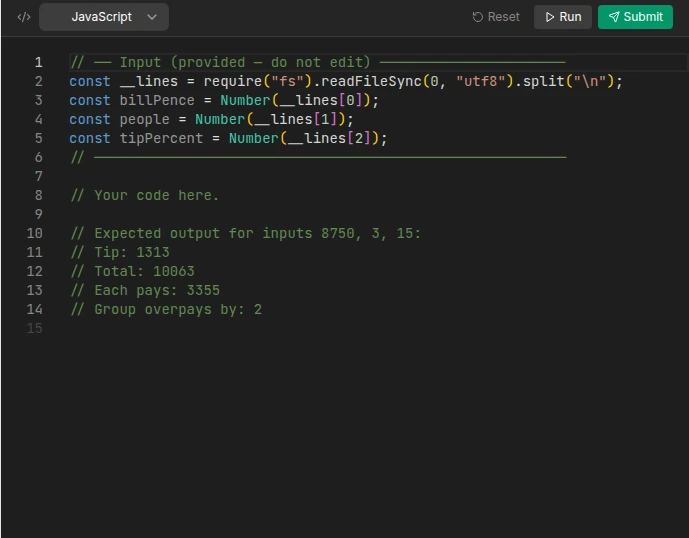This screenshot has height=538, width=689.
Task: Click the 'Total: 10063' comment
Action: pyautogui.click(x=132, y=271)
